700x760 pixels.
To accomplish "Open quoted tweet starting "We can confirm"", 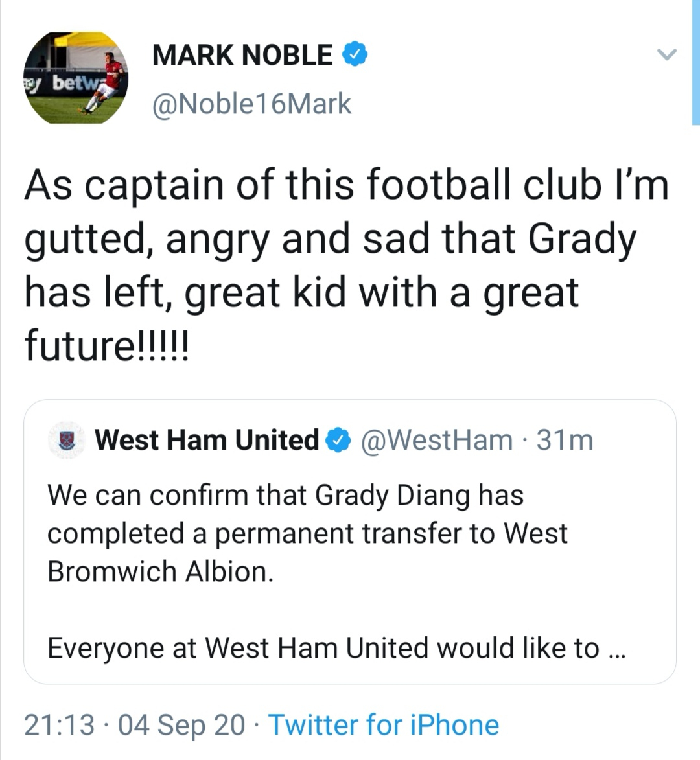I will click(285, 496).
